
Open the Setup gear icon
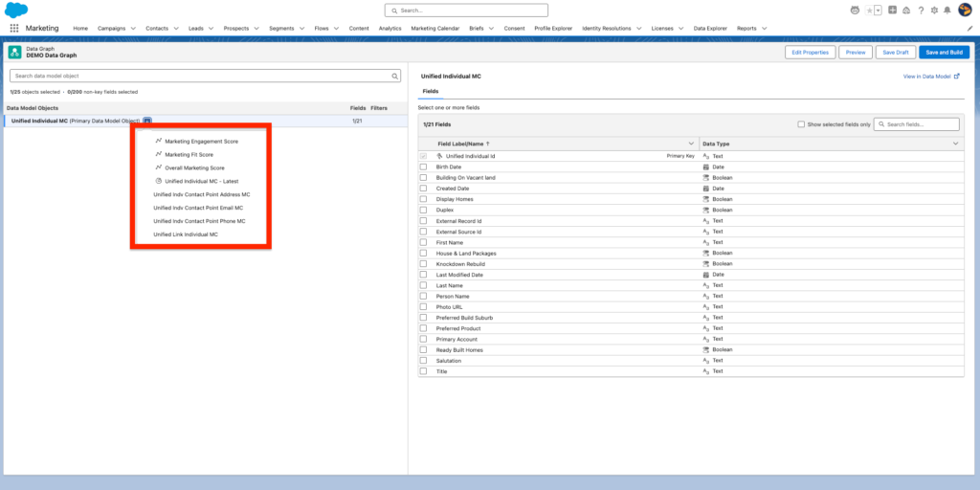933,10
